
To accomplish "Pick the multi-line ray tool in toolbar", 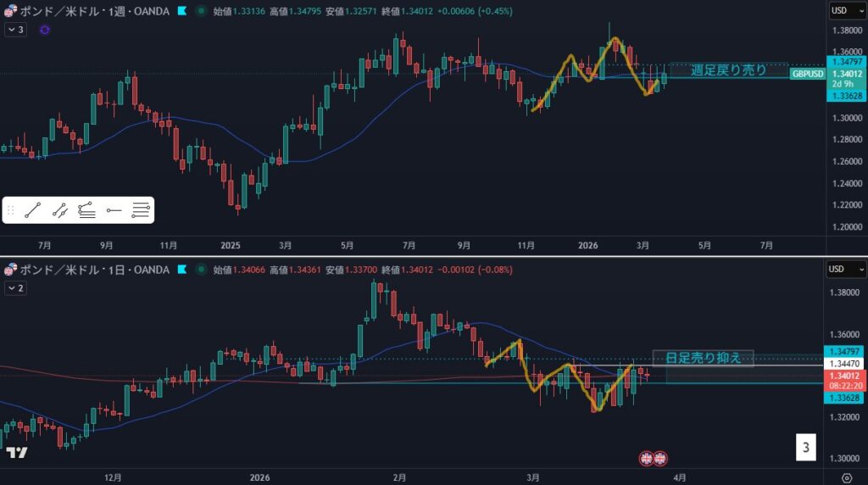I will pos(141,210).
